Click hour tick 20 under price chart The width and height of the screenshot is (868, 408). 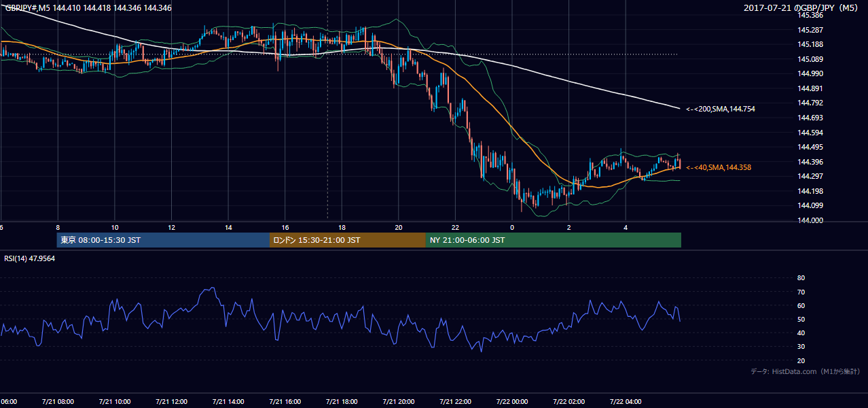point(399,228)
